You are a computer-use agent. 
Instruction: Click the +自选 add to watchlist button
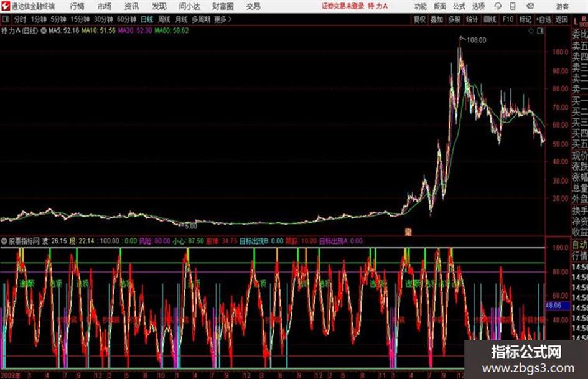coord(543,19)
